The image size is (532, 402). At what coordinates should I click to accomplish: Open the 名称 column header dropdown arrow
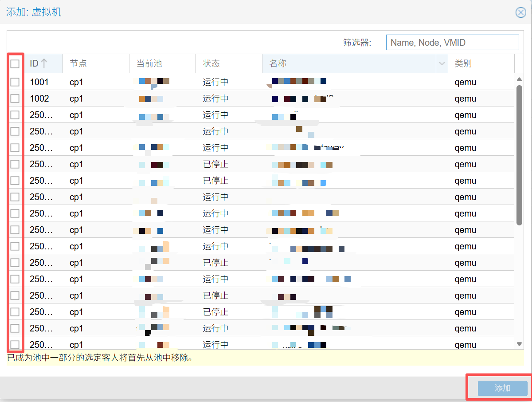(x=442, y=64)
